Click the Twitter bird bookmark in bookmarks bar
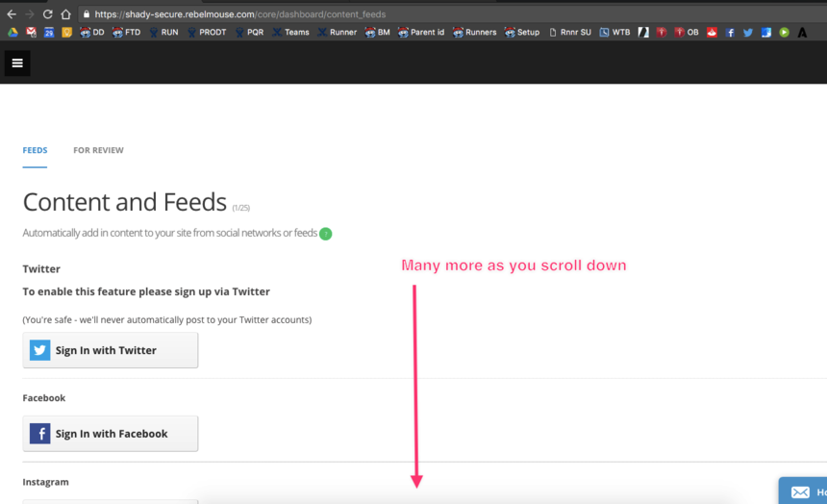Screen dimensions: 827x504 pyautogui.click(x=748, y=32)
